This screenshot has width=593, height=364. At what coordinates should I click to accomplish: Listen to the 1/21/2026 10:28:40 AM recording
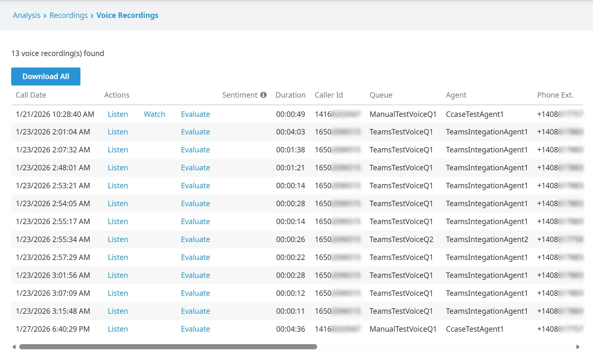coord(118,114)
